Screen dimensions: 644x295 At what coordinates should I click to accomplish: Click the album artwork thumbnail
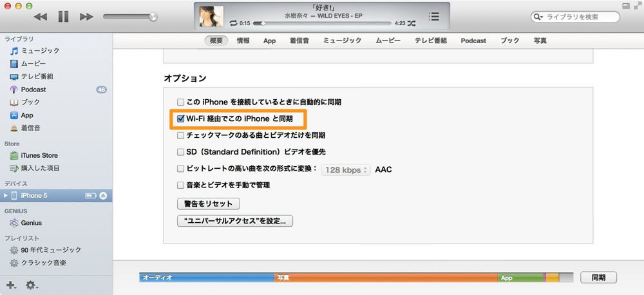[x=211, y=17]
